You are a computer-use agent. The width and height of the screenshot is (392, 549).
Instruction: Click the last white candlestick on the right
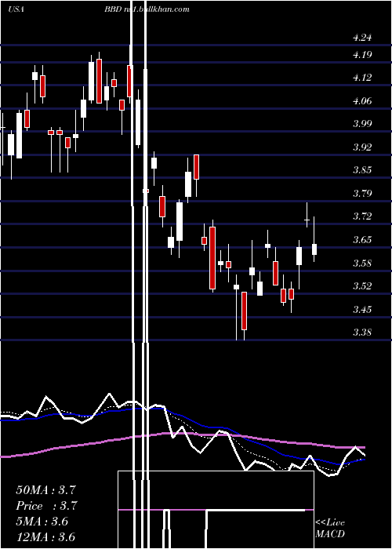[x=314, y=249]
